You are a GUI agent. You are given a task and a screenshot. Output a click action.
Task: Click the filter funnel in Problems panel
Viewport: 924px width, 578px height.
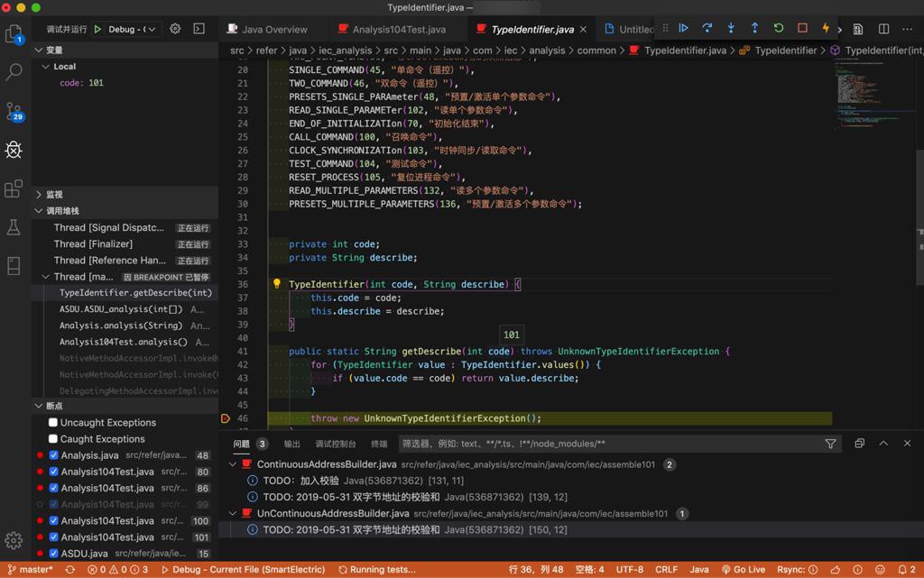[830, 444]
